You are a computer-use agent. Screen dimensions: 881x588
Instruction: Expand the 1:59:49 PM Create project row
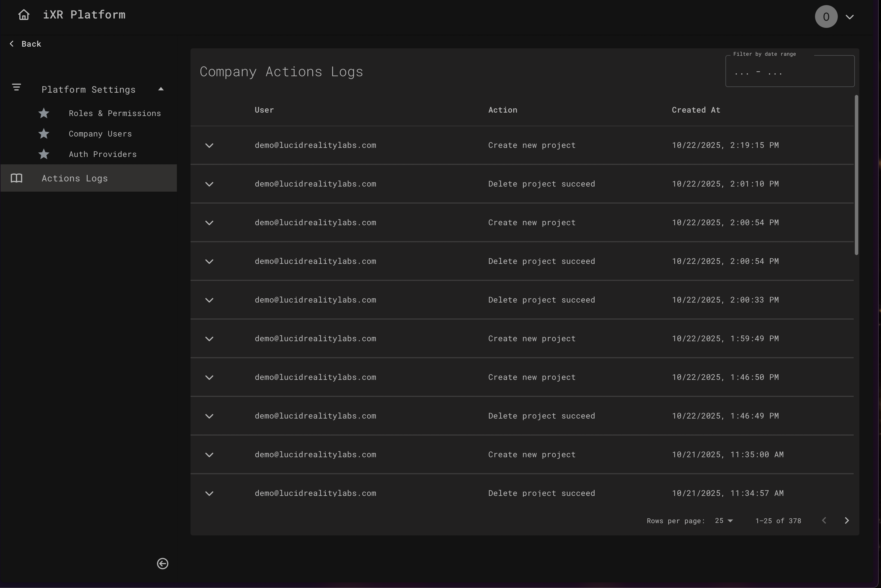pyautogui.click(x=209, y=339)
